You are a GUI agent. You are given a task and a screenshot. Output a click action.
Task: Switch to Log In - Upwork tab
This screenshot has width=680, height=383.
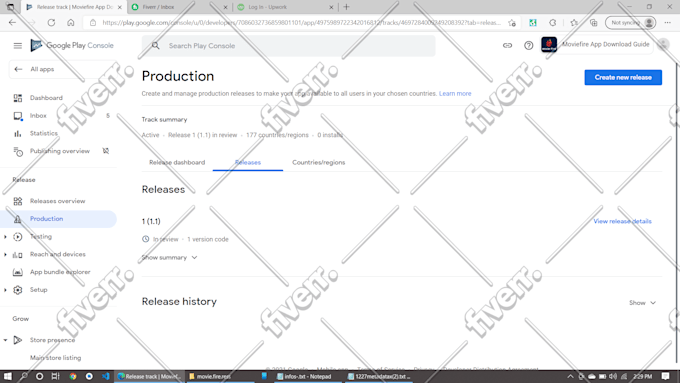coord(284,7)
